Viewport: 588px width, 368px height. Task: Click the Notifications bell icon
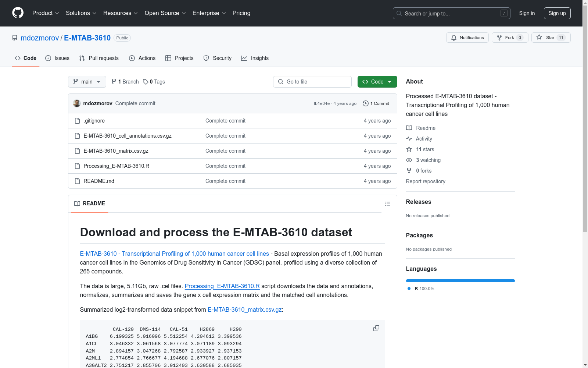(x=454, y=38)
